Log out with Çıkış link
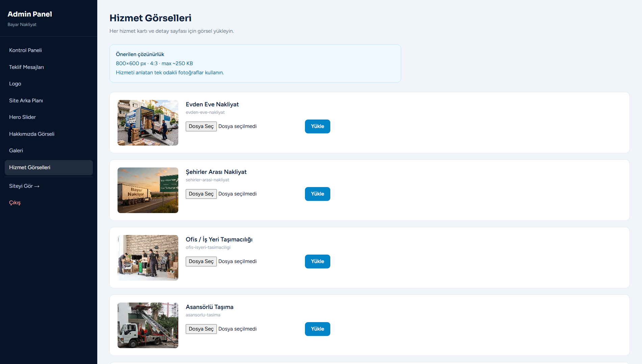 pos(49,203)
